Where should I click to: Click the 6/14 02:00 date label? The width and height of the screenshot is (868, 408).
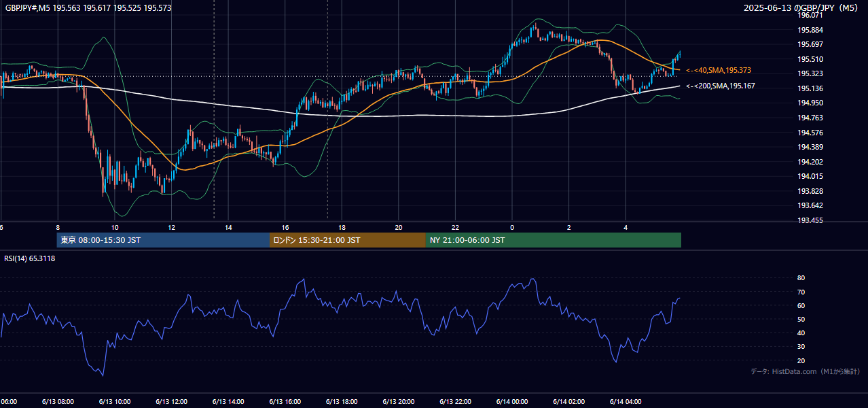(568, 401)
